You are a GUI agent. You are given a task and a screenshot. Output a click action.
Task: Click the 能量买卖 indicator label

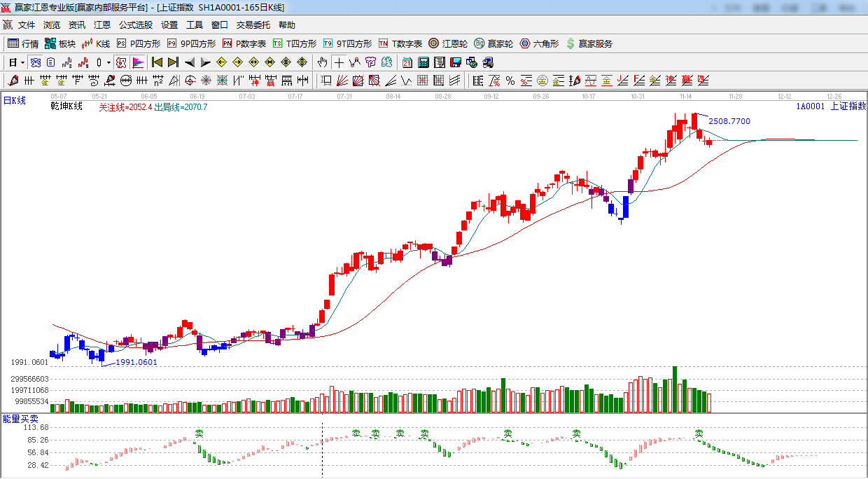tap(20, 419)
